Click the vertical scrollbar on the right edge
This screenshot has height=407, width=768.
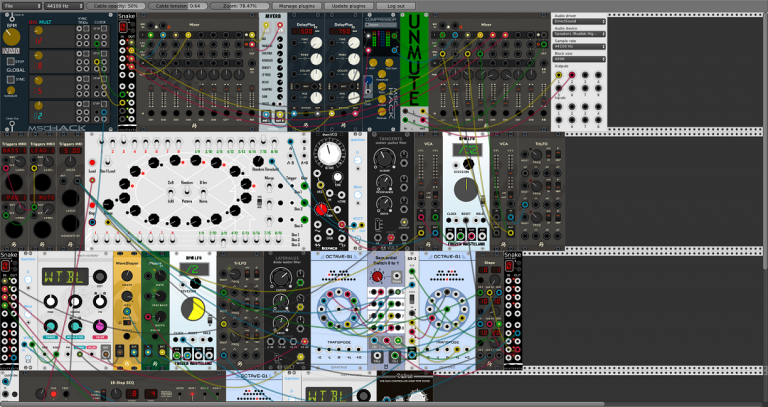(766, 142)
